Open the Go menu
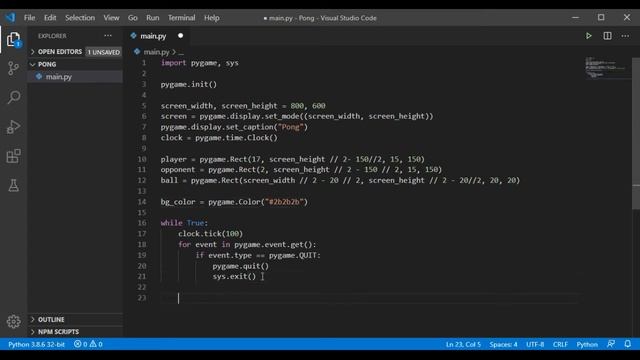Screen dimensions: 640x360 pyautogui.click(x=133, y=18)
